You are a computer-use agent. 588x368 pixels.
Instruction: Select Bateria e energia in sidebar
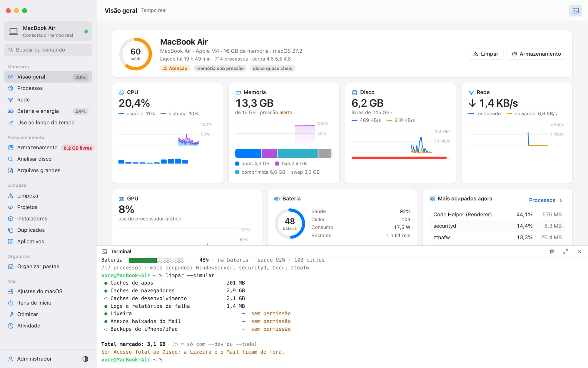click(48, 111)
